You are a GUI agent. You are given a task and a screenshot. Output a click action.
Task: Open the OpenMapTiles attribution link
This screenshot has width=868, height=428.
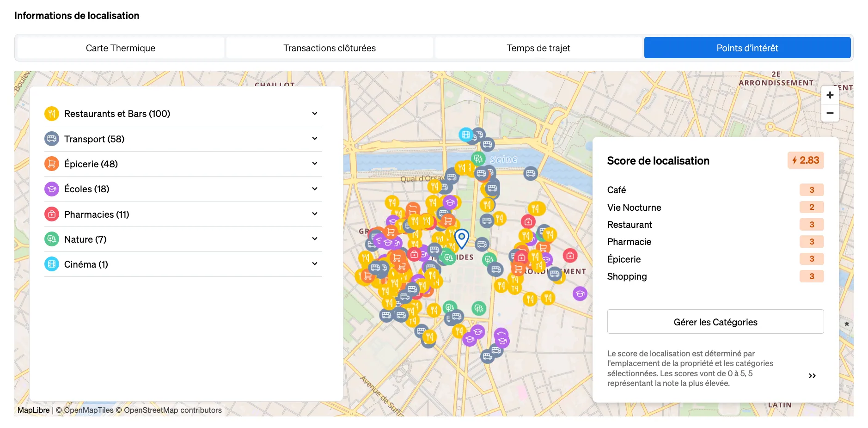pyautogui.click(x=85, y=410)
